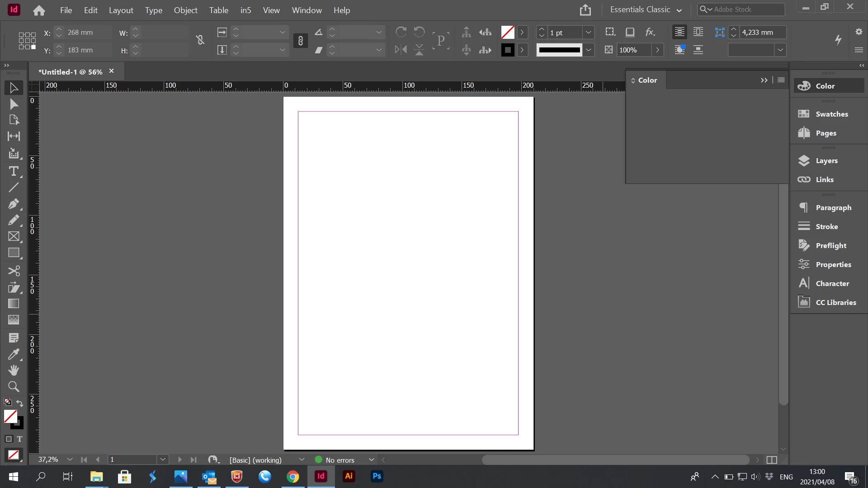Image resolution: width=868 pixels, height=488 pixels.
Task: Choose the Pencil tool
Action: tap(14, 220)
